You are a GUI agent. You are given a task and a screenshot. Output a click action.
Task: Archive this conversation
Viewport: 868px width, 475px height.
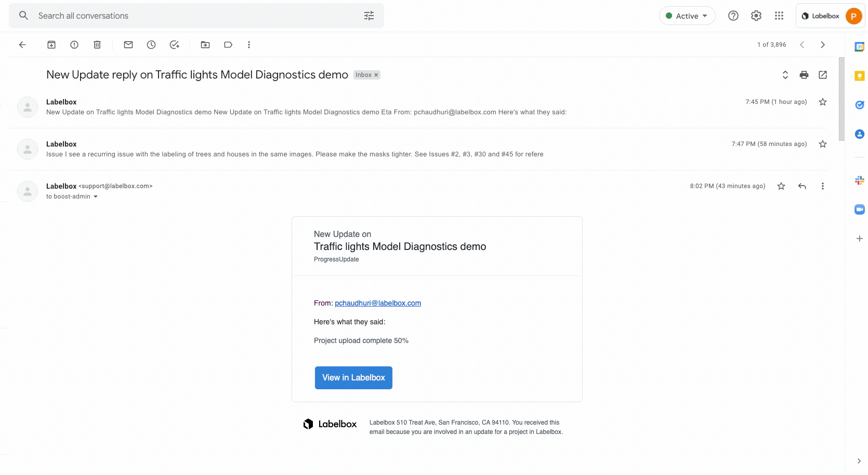(x=51, y=45)
